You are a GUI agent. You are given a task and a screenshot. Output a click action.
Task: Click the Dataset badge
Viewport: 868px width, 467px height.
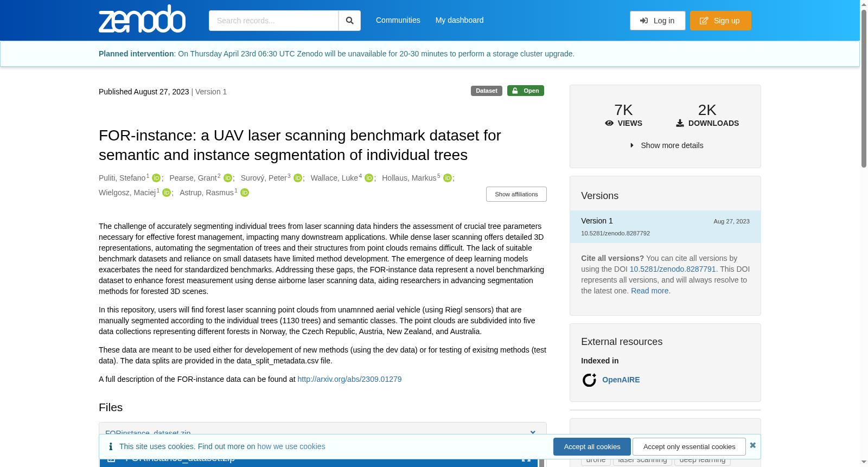coord(487,91)
